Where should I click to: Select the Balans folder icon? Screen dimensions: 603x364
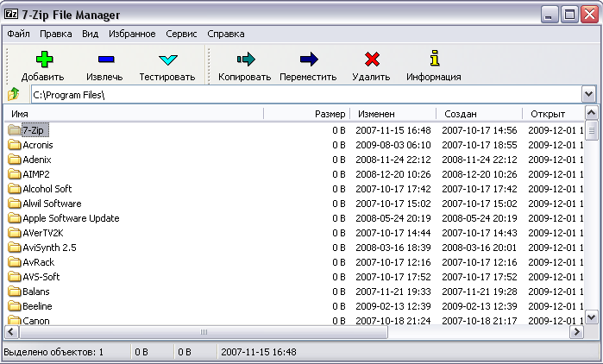14,292
